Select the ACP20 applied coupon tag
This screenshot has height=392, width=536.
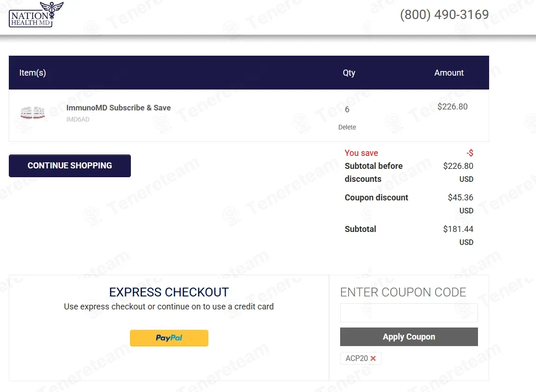[356, 359]
